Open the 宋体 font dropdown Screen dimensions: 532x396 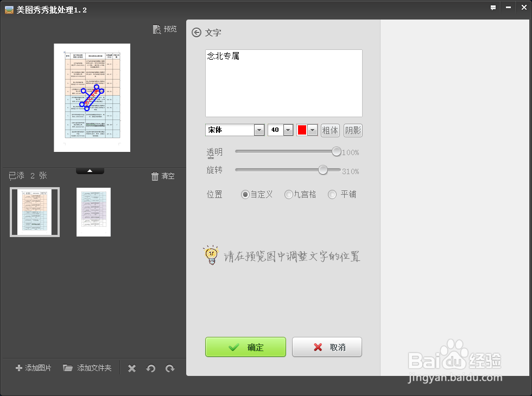258,130
